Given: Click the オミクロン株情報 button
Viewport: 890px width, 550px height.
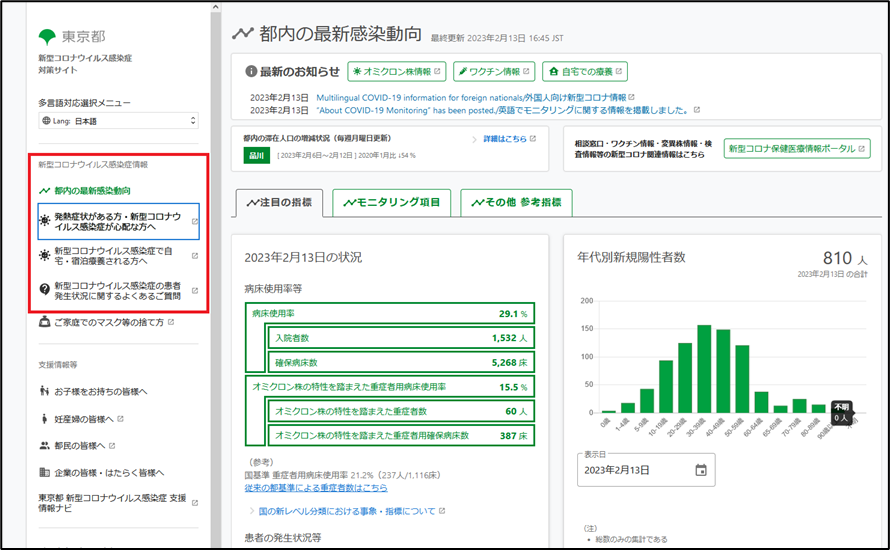Looking at the screenshot, I should (397, 72).
